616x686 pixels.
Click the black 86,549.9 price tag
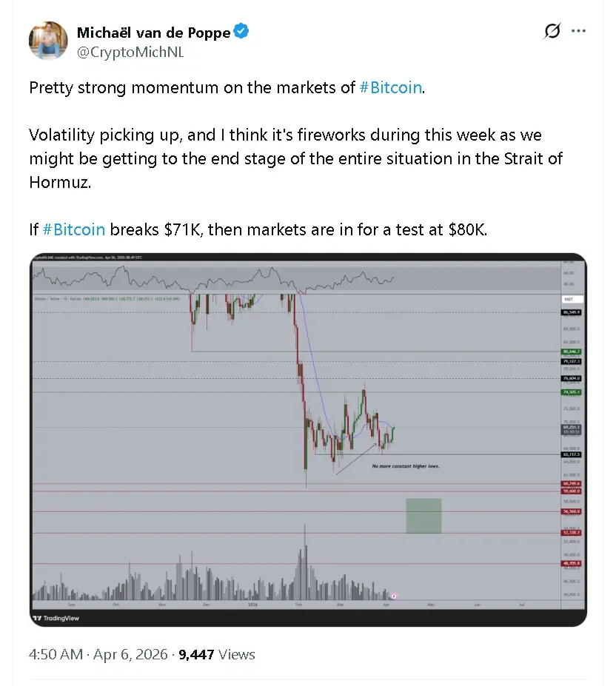[572, 312]
